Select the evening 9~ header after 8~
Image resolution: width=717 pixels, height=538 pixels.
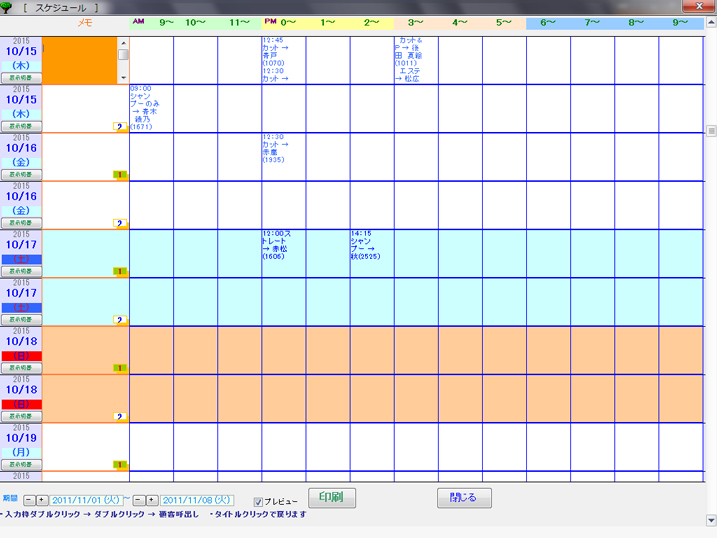point(680,23)
